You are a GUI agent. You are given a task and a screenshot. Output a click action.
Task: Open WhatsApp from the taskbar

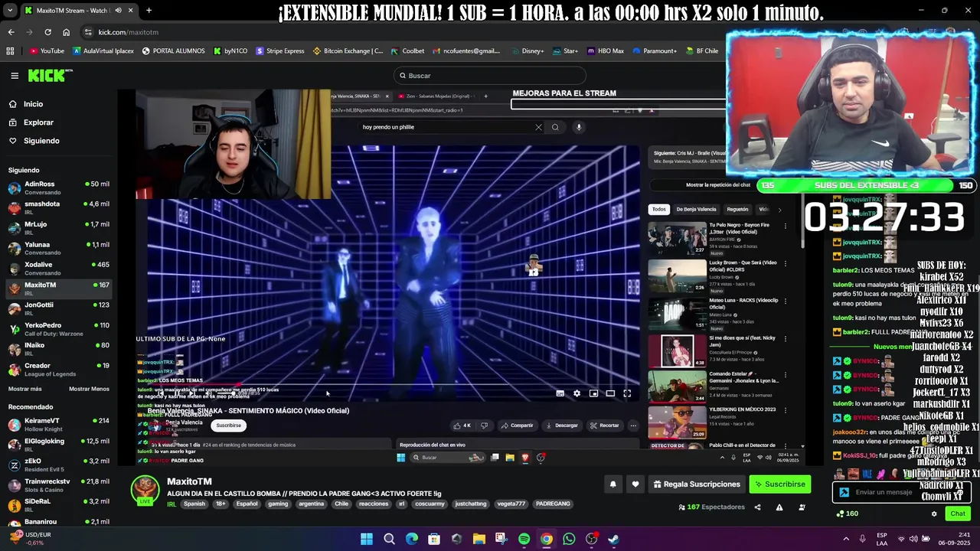569,539
